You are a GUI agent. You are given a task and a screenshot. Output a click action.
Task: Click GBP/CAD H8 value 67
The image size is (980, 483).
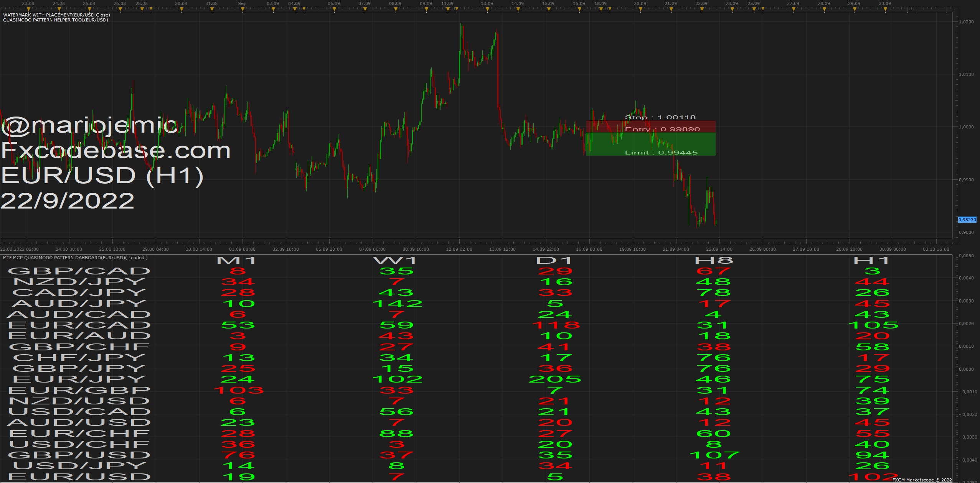714,271
